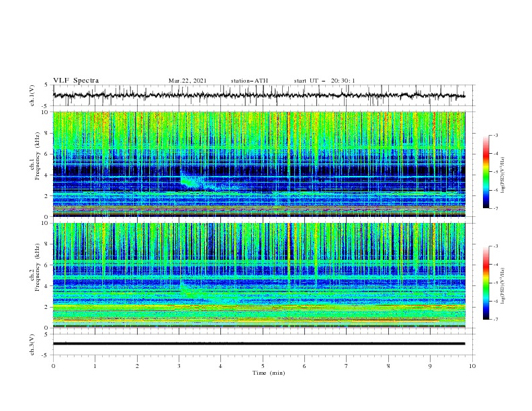This screenshot has width=532, height=411.
Task: Click the time axis tick label "4"
Action: 220,366
